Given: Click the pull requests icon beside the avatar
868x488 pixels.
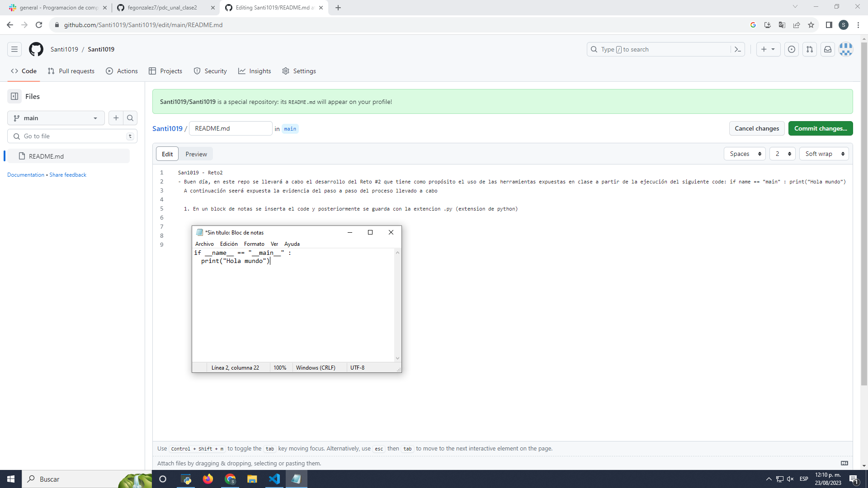Looking at the screenshot, I should [810, 49].
